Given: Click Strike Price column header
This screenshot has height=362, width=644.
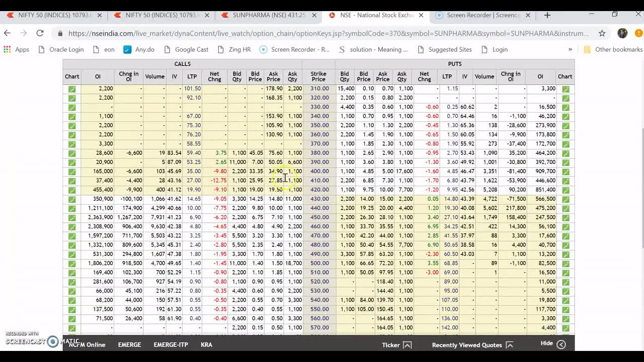Looking at the screenshot, I should point(318,76).
